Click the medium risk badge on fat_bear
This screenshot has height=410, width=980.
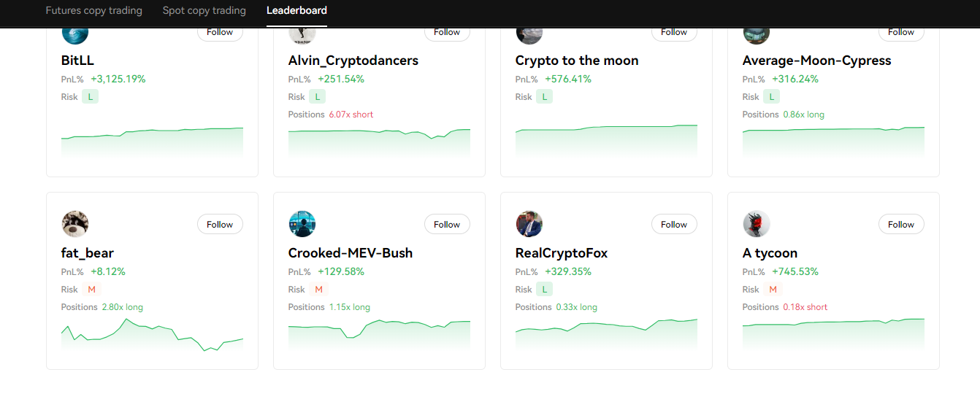(91, 290)
